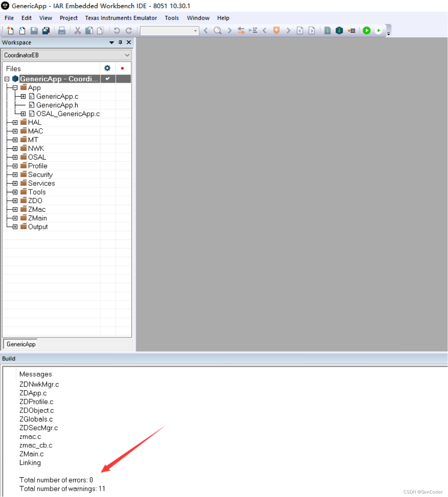448x497 pixels.
Task: Open toolbar overflow options arrow
Action: tap(389, 34)
